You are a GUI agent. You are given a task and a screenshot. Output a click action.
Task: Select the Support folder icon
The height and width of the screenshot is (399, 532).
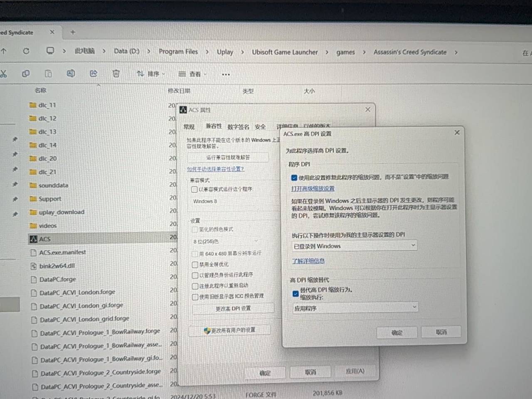[x=33, y=199]
